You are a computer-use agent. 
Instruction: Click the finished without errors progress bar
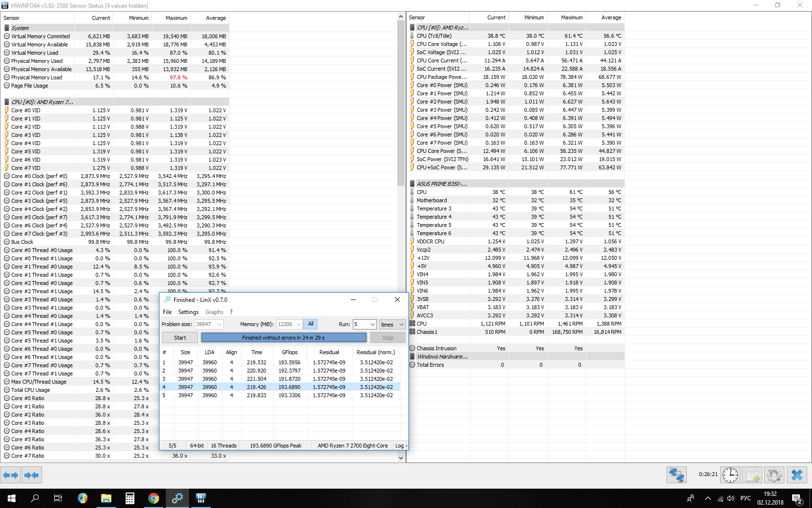[284, 338]
